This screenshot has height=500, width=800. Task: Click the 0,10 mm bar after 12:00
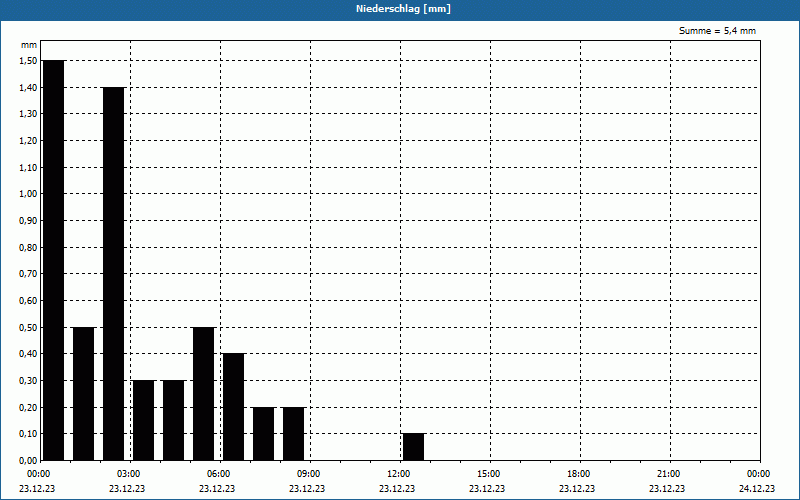[x=413, y=447]
